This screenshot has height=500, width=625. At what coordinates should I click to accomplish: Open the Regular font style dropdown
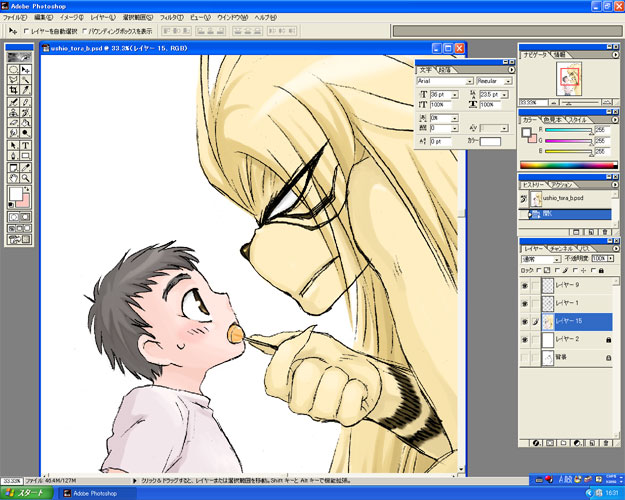click(x=508, y=81)
